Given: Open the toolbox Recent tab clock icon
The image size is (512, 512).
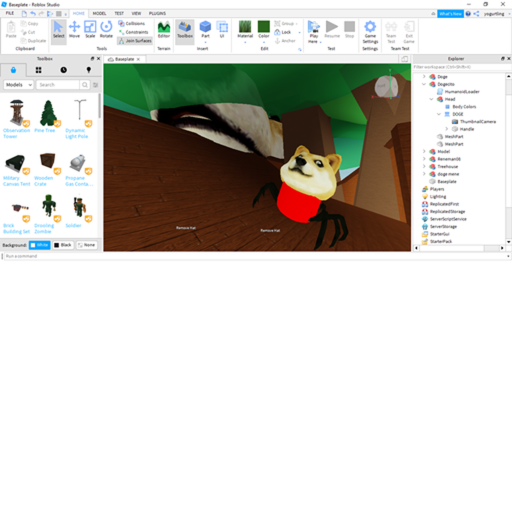Looking at the screenshot, I should (x=64, y=70).
